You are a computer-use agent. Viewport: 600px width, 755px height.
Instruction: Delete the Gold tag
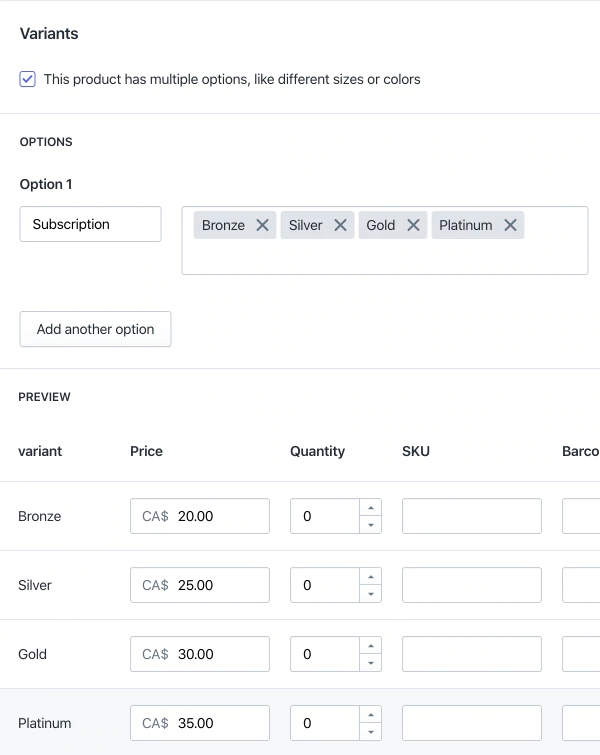point(413,225)
